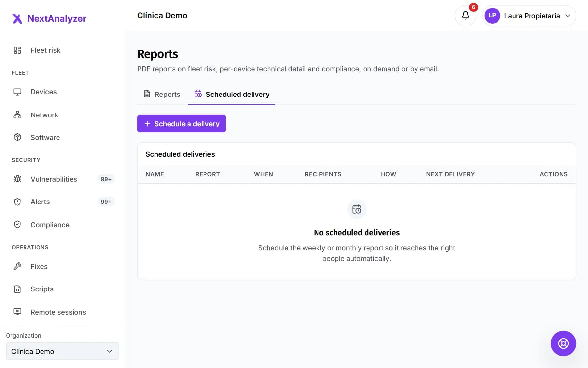Click the Vulnerabilities bug icon
588x368 pixels.
(17, 179)
